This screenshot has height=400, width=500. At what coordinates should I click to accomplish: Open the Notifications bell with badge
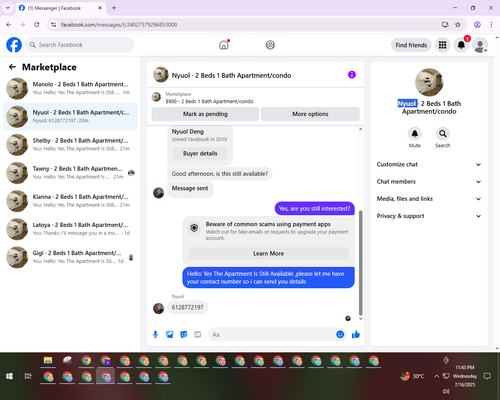click(461, 45)
